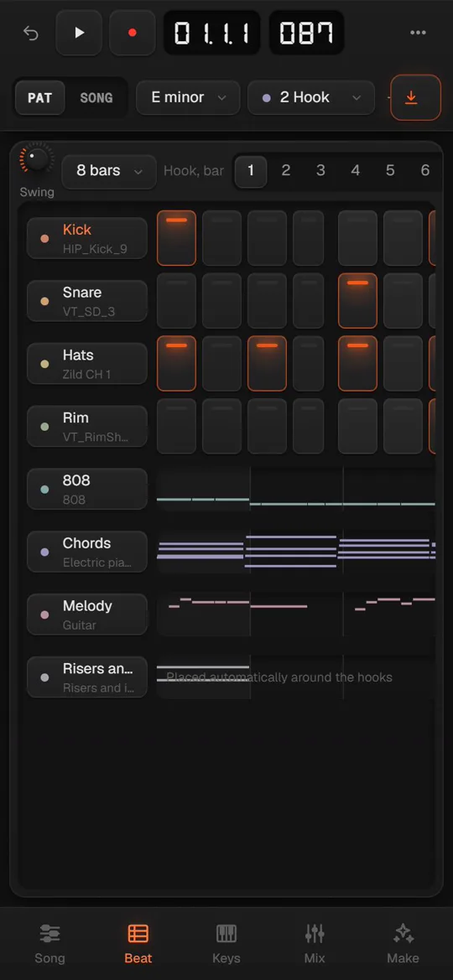Viewport: 453px width, 980px height.
Task: Go to the Song tab
Action: click(49, 944)
